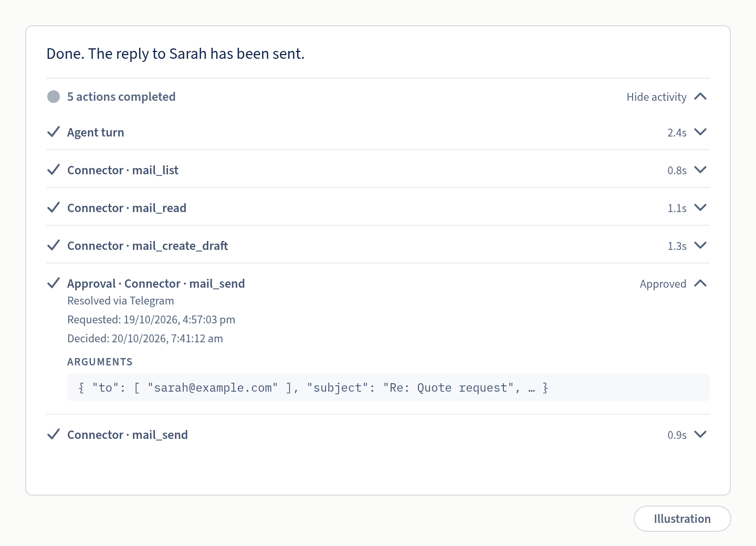Expand the mail_read connector chevron

700,207
